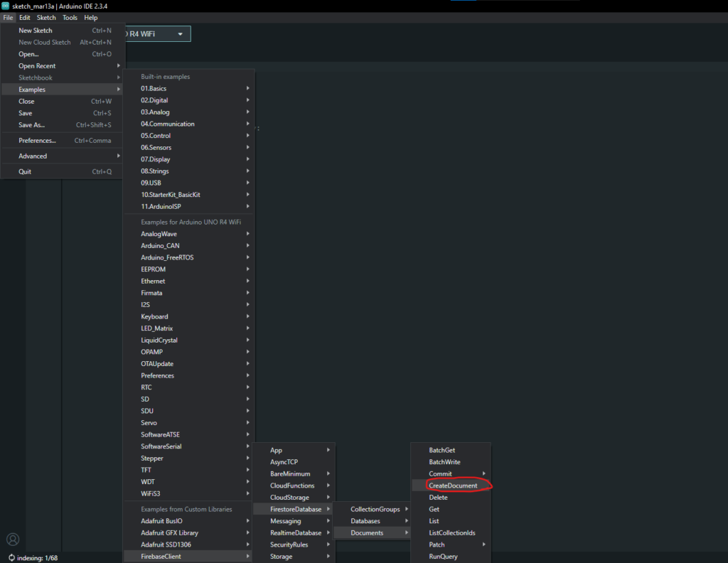Select Close in the File menu
The image size is (728, 563).
(x=63, y=101)
